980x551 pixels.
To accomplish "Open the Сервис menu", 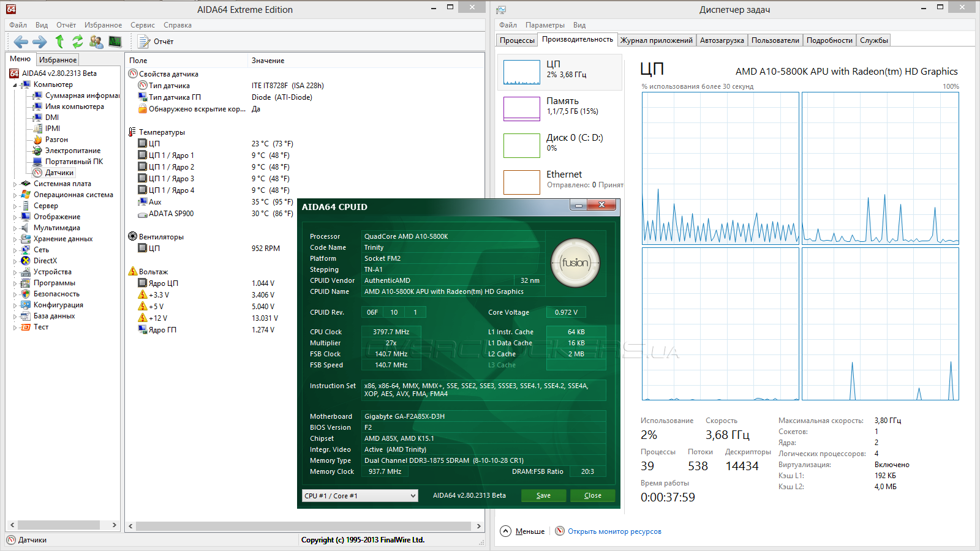I will click(x=143, y=25).
